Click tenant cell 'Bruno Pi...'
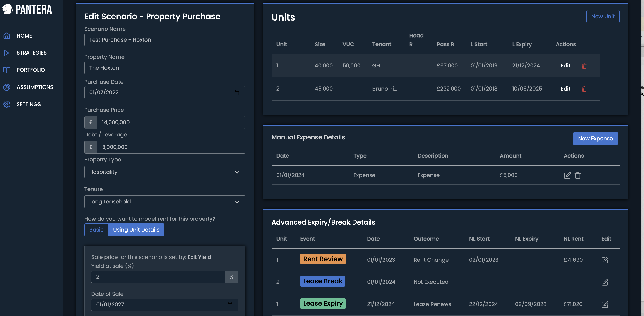Screen dimensions: 644x316 tap(384, 89)
